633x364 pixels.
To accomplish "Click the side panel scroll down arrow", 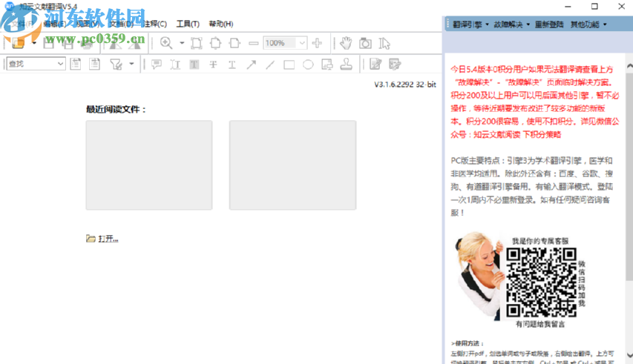I will 629,354.
